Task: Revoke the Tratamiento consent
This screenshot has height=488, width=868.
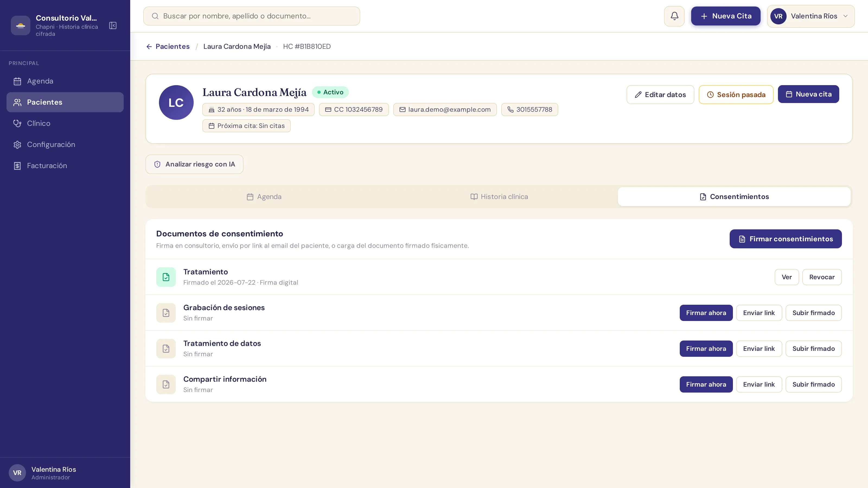Action: coord(822,277)
